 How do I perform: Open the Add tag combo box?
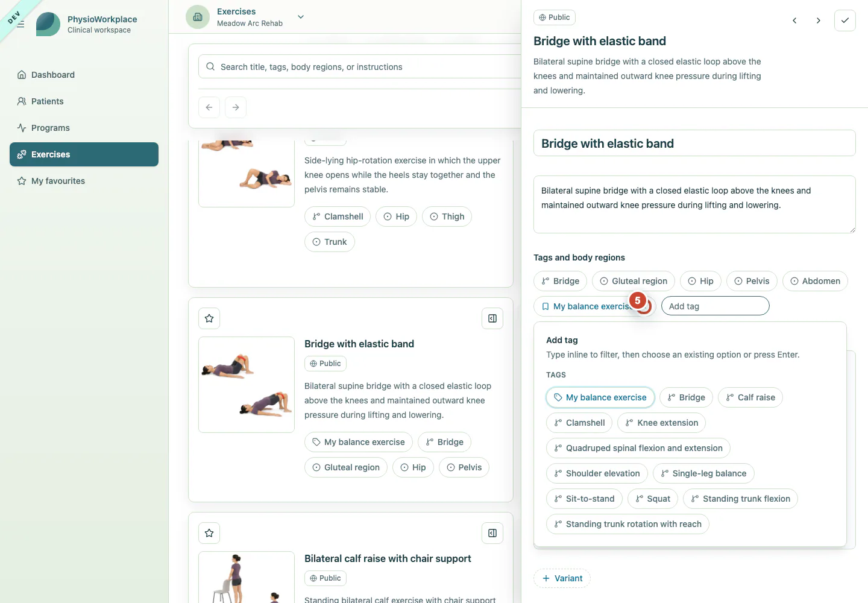[x=715, y=306]
